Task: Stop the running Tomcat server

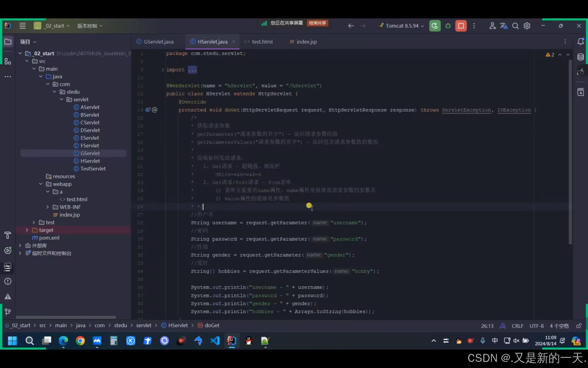Action: coord(461,26)
